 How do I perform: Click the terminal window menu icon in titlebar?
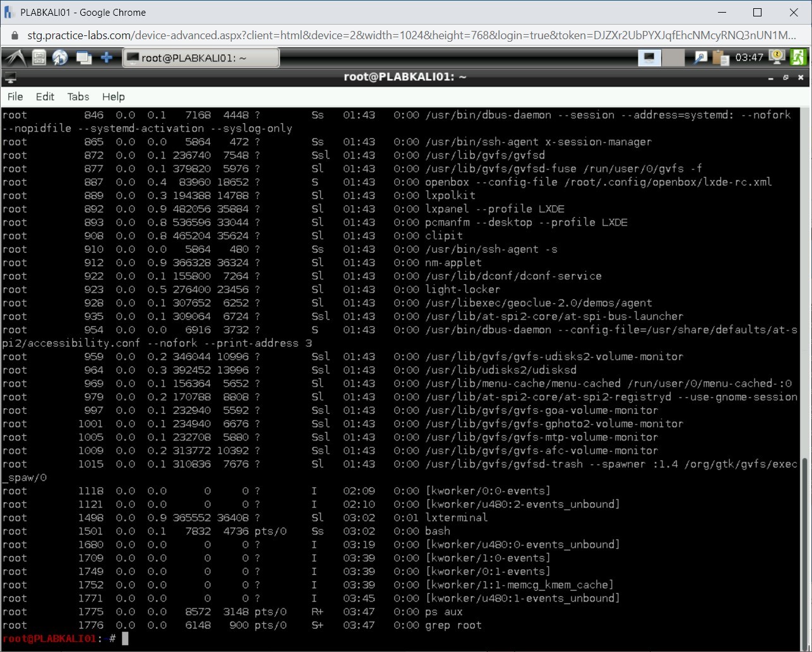[x=10, y=78]
